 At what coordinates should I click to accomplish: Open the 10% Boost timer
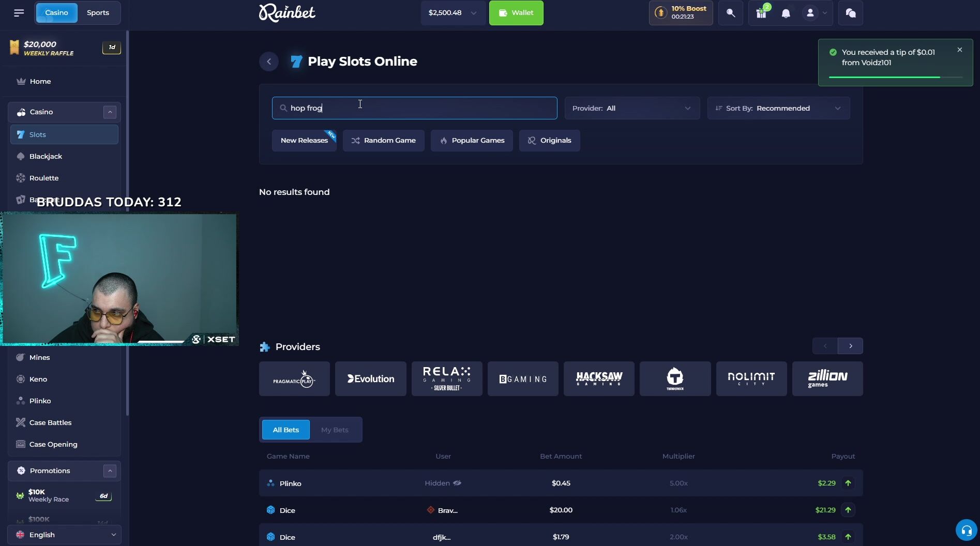pyautogui.click(x=681, y=13)
